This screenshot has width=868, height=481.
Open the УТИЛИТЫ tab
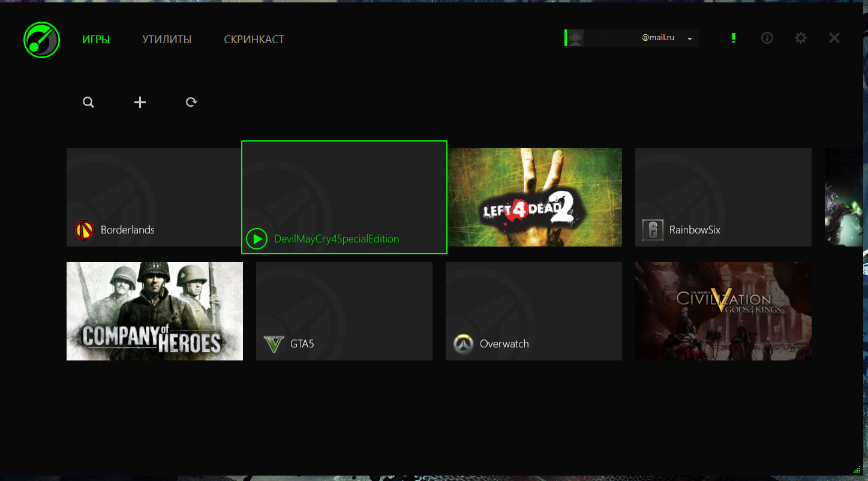click(x=167, y=40)
